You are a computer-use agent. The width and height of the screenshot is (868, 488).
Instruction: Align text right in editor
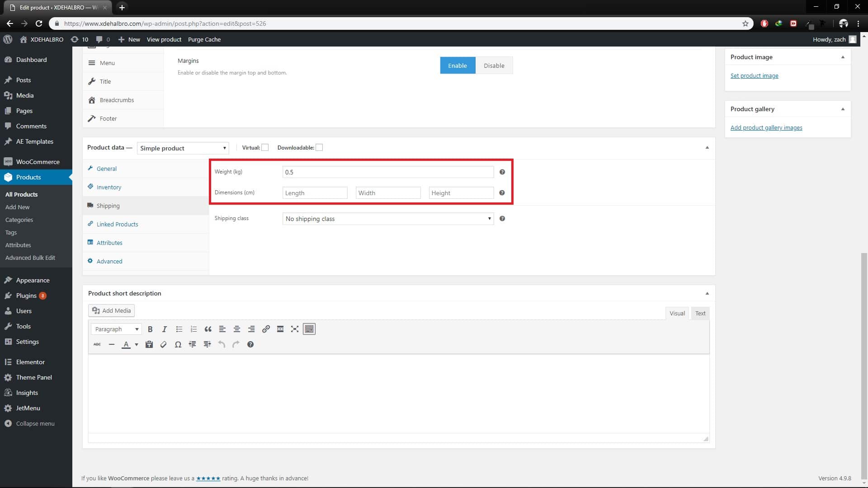pos(251,329)
